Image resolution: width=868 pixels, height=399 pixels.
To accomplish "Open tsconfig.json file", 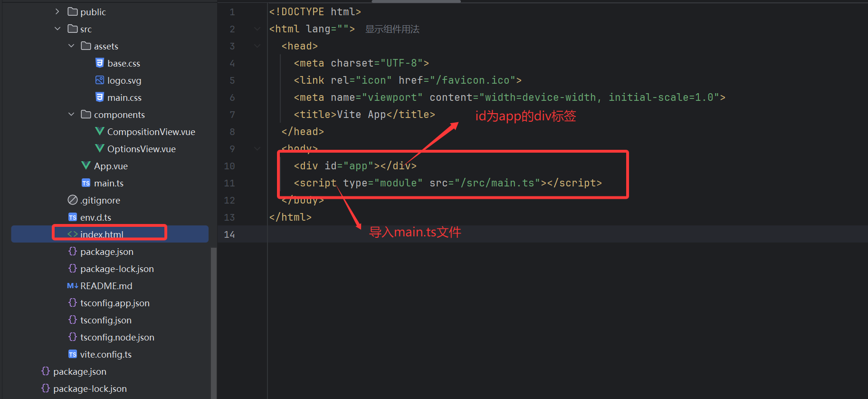I will point(106,320).
